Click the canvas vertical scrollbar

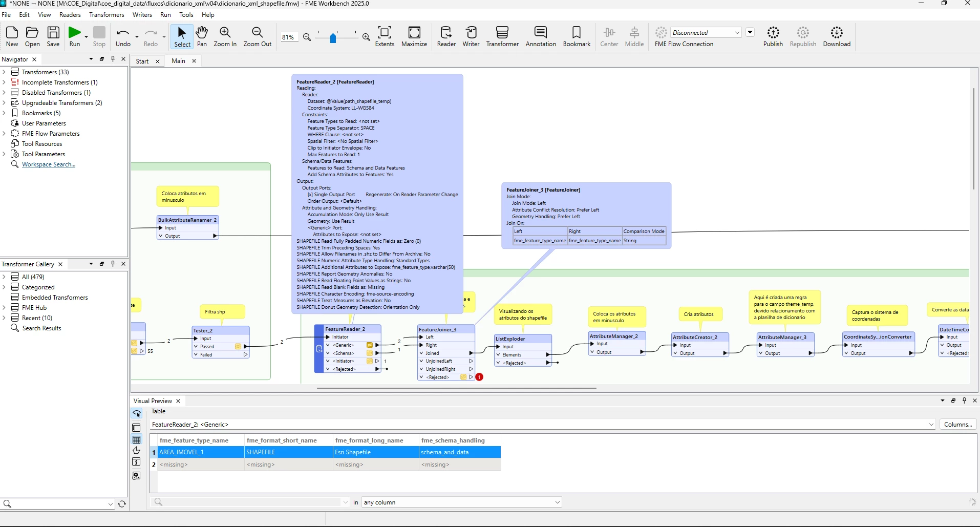click(974, 138)
